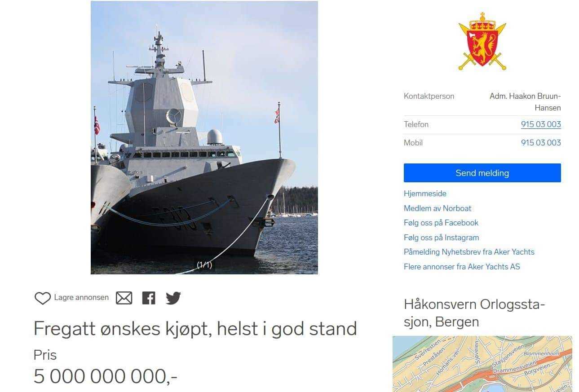Open the frigate photo in gallery
This screenshot has width=579, height=392.
[204, 137]
